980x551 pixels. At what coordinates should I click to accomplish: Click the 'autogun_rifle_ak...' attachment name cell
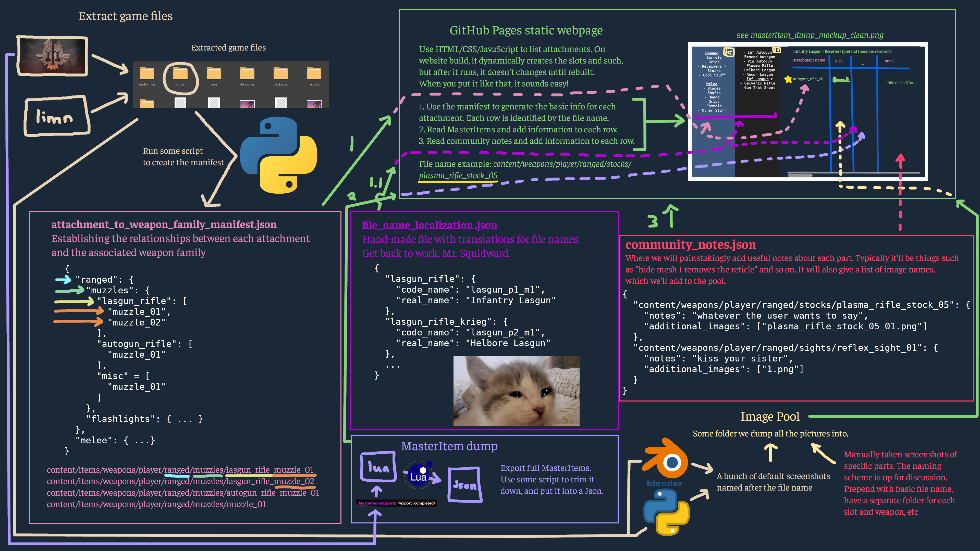[809, 79]
